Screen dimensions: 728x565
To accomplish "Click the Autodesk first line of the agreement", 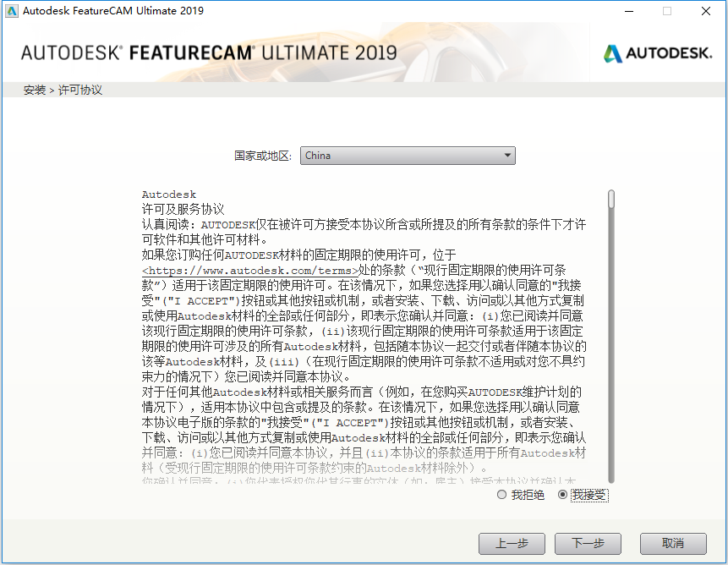I will [169, 195].
